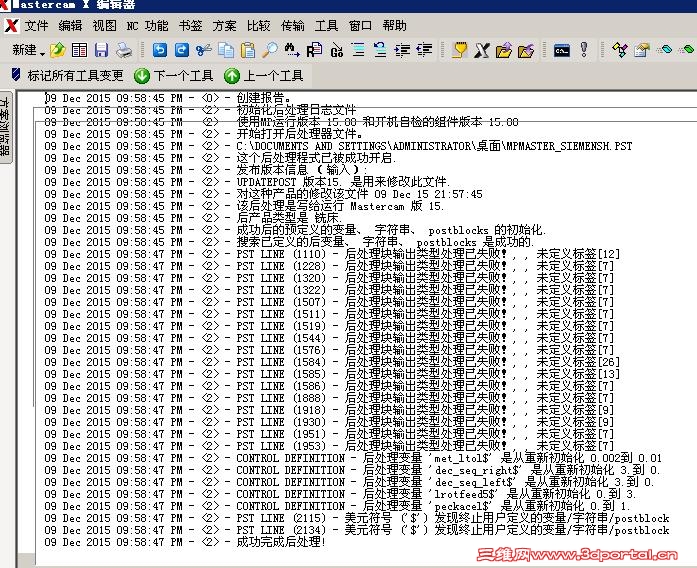Click the 'lrotfeed5$' control definition line
The image size is (697, 568).
point(340,494)
